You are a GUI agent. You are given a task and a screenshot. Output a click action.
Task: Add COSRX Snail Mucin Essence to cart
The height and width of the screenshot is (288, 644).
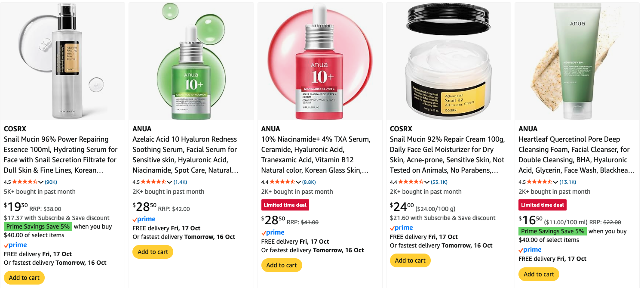[x=24, y=278]
